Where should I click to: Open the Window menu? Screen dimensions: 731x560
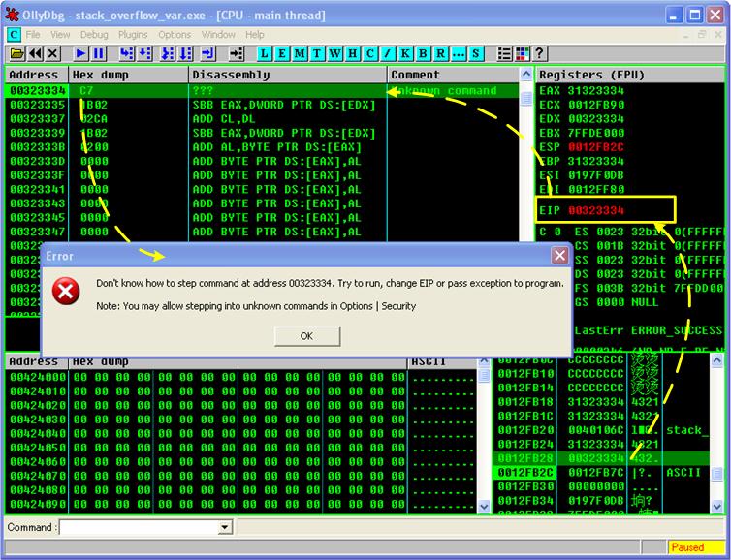click(218, 35)
